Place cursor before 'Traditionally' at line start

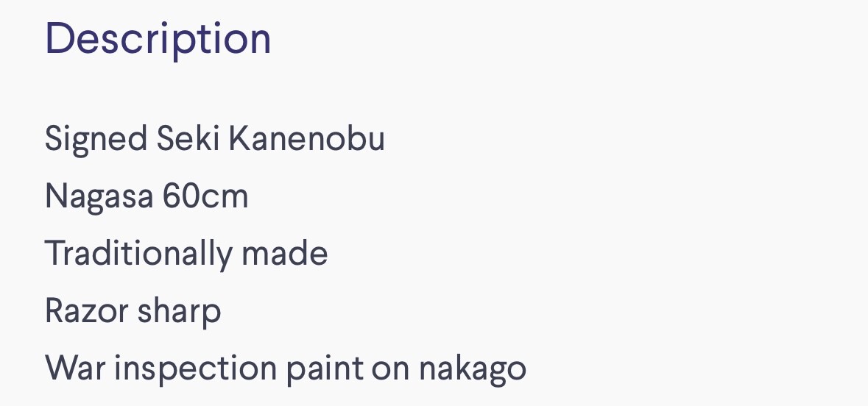pyautogui.click(x=46, y=254)
